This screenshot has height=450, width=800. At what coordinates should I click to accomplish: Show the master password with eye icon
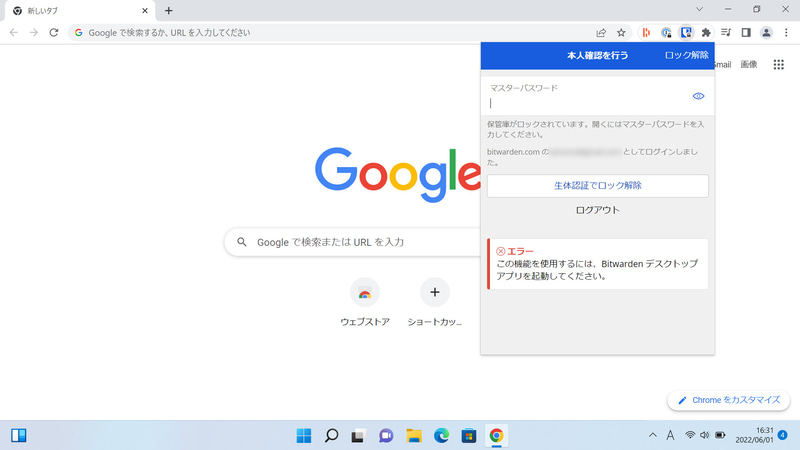coord(698,96)
